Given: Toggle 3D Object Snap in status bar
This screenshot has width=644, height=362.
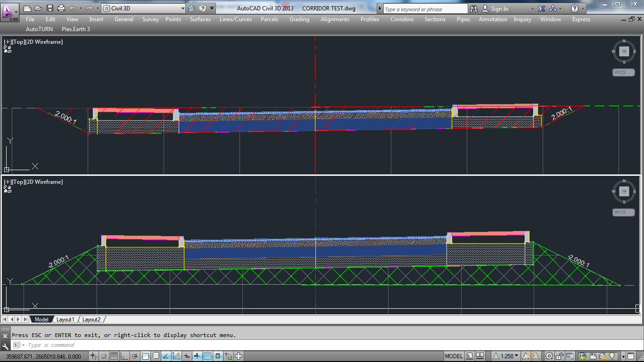Looking at the screenshot, I should coord(156,356).
